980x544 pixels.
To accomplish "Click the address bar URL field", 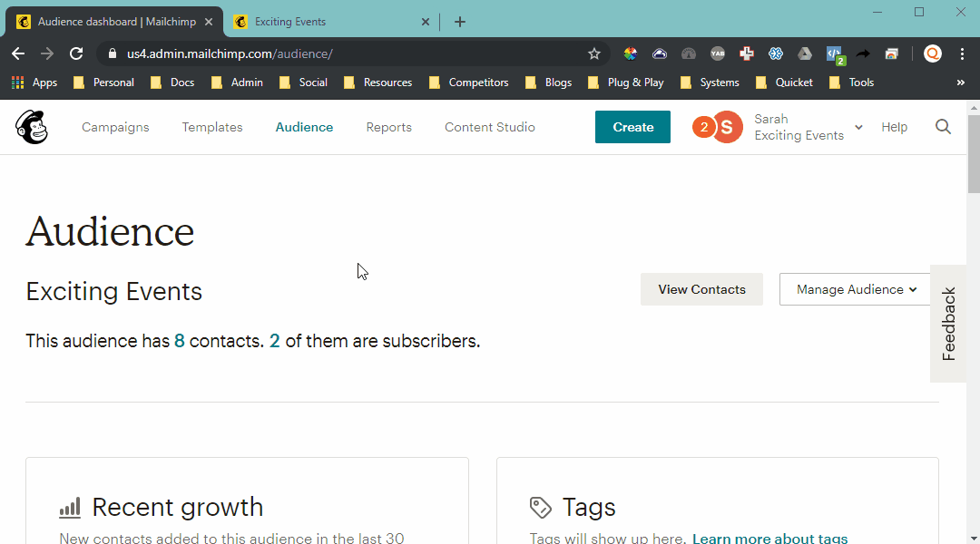I will (x=353, y=53).
